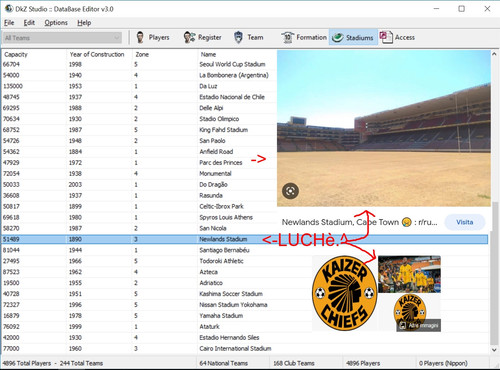The height and width of the screenshot is (370, 500).
Task: Click the scrollbar down arrow
Action: [494, 350]
